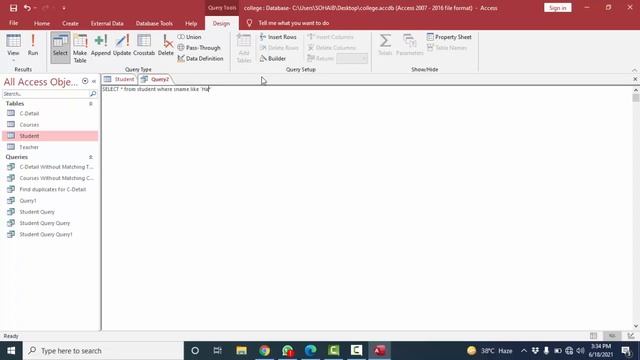The width and height of the screenshot is (640, 360).
Task: Switch to SQL View from the status bar
Action: [612, 336]
